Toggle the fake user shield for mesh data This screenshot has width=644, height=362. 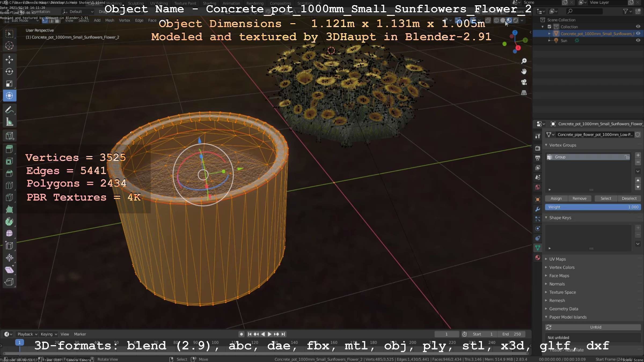pyautogui.click(x=638, y=135)
